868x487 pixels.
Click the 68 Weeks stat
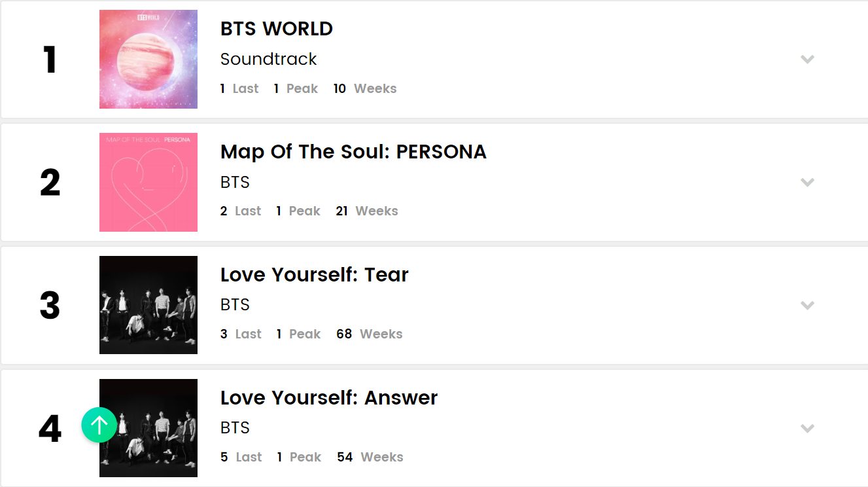point(370,334)
